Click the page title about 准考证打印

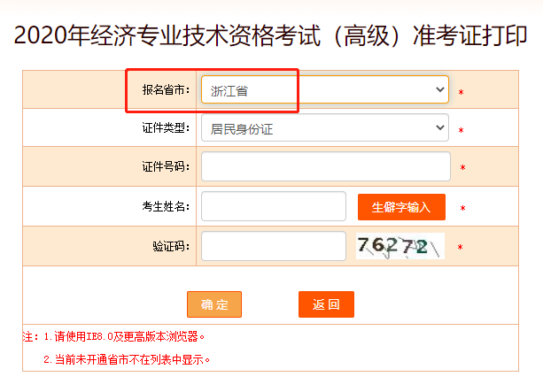pyautogui.click(x=271, y=36)
